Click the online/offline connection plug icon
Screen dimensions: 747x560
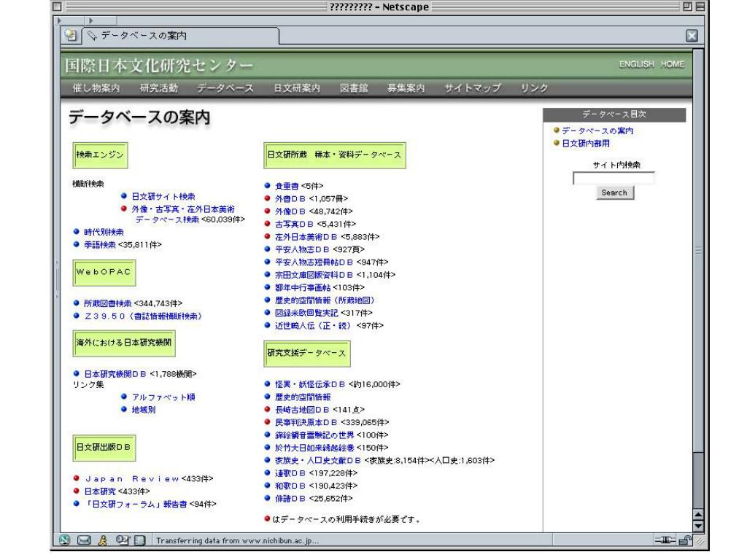(664, 540)
